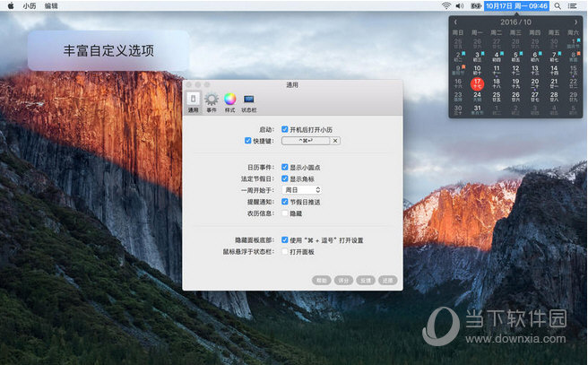Click the dialog title 通用
The image size is (588, 365).
[x=292, y=85]
